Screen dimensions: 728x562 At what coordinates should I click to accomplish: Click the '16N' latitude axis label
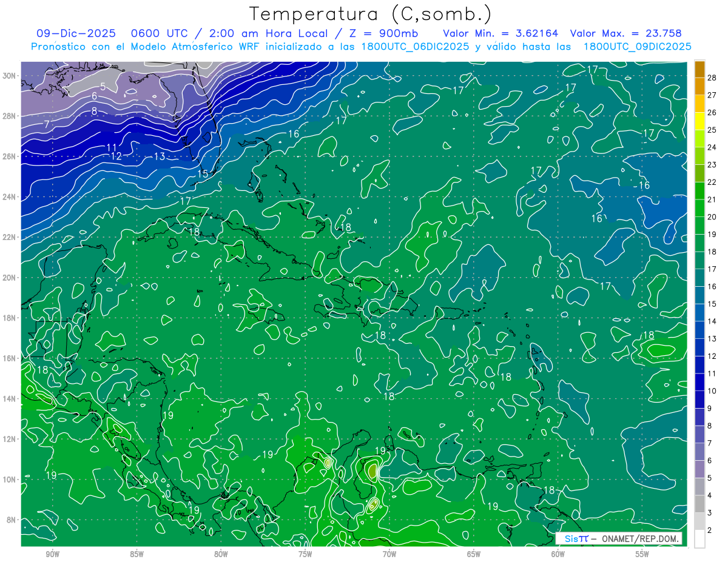pyautogui.click(x=10, y=358)
